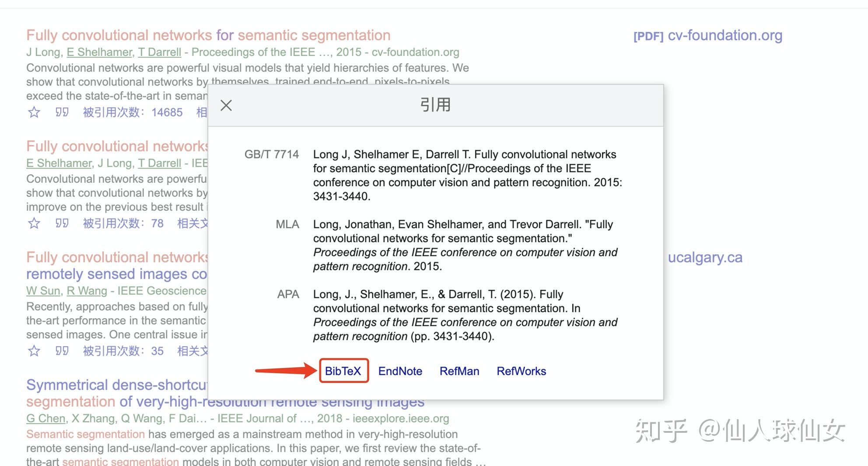This screenshot has height=466, width=868.
Task: Open citation dialog via first result's quote icon
Action: click(62, 112)
